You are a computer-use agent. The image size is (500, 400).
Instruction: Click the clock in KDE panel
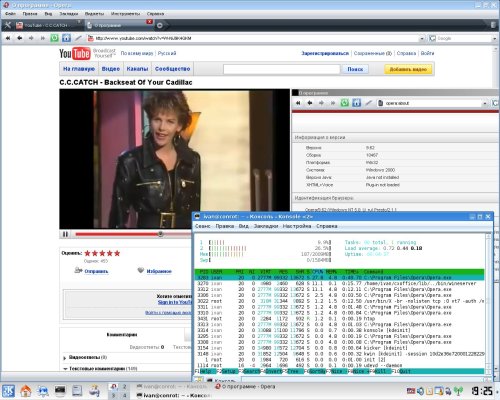coord(482,391)
